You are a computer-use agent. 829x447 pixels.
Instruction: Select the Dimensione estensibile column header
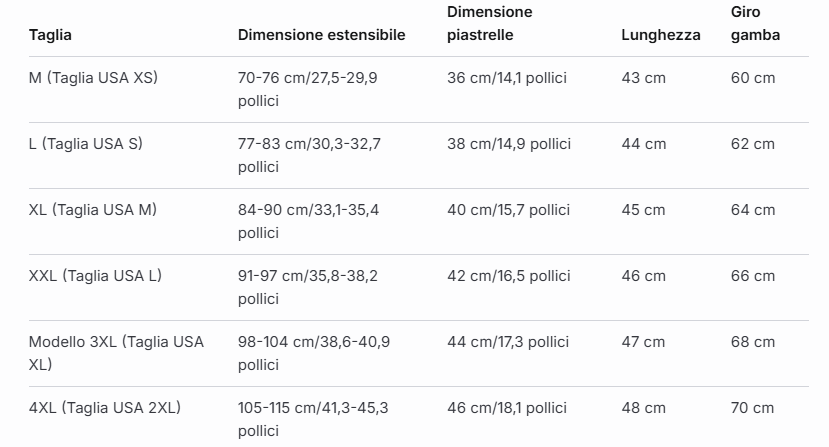pos(321,35)
